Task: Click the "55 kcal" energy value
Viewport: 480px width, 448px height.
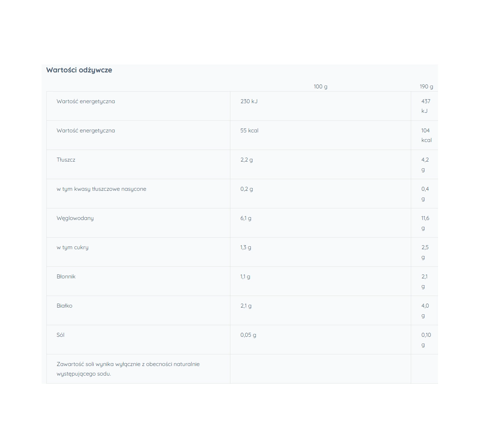Action: pos(249,130)
